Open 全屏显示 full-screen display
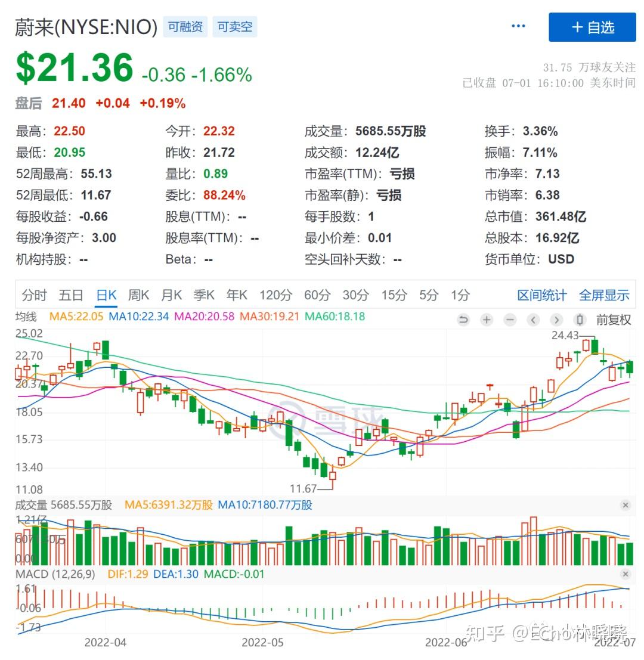This screenshot has width=644, height=660. (x=604, y=295)
